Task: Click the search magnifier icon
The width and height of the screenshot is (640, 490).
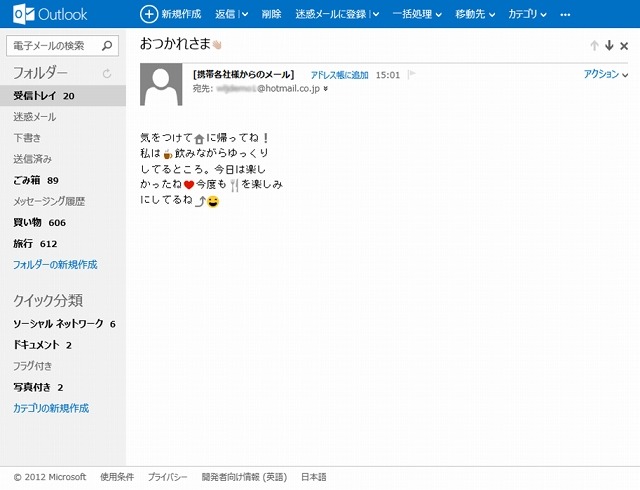Action: tap(108, 46)
